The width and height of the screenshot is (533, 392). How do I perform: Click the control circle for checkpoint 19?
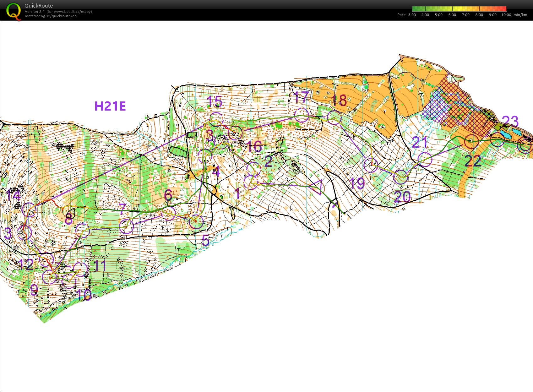pos(371,165)
